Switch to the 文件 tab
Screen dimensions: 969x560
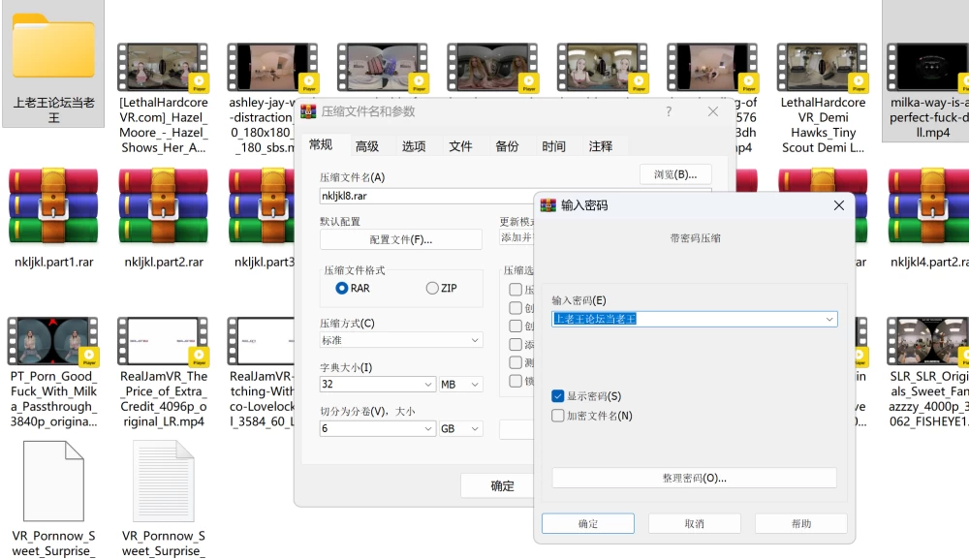[x=460, y=146]
